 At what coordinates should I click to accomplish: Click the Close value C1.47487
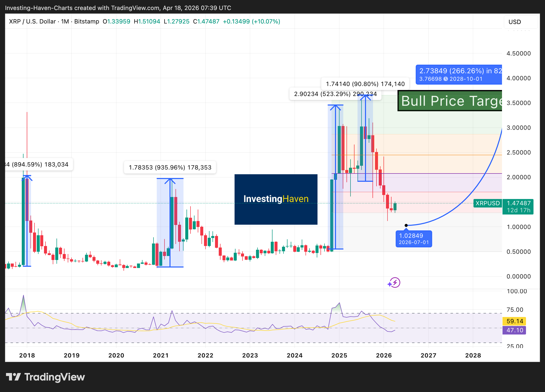click(206, 21)
